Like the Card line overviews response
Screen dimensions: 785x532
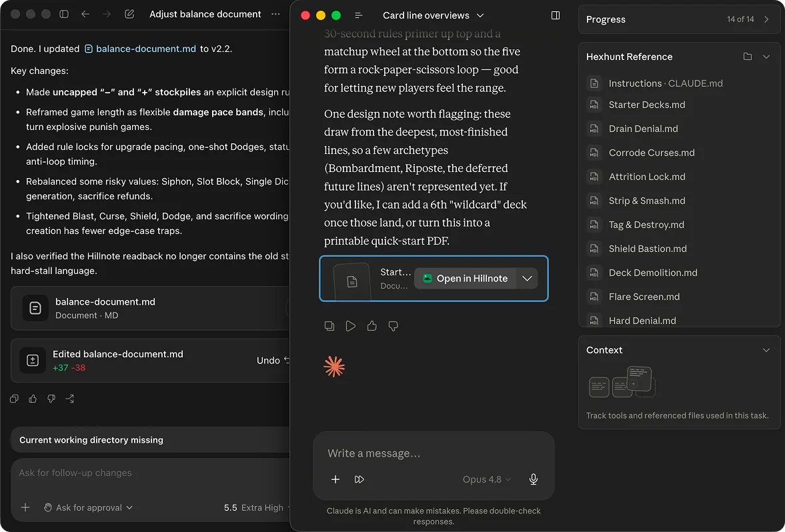[372, 326]
